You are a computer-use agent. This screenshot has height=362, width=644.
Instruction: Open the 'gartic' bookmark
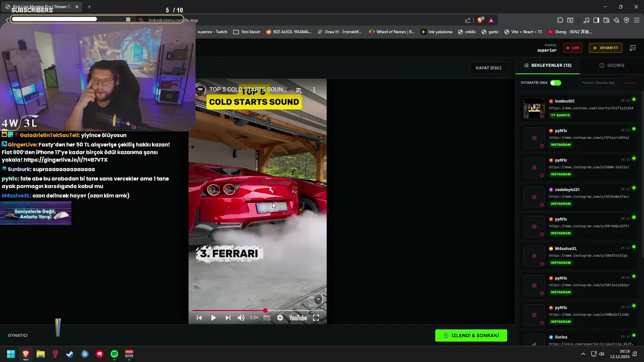pyautogui.click(x=490, y=32)
